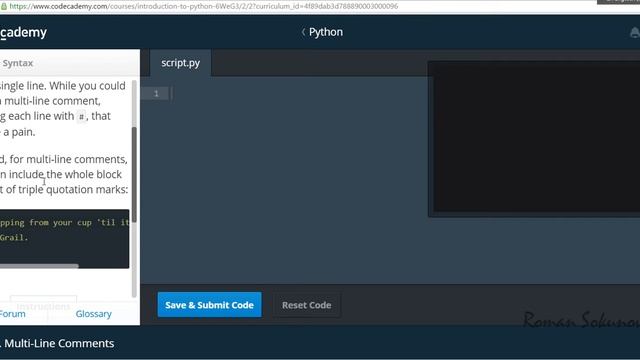
Task: Open the Forum link
Action: [x=13, y=313]
